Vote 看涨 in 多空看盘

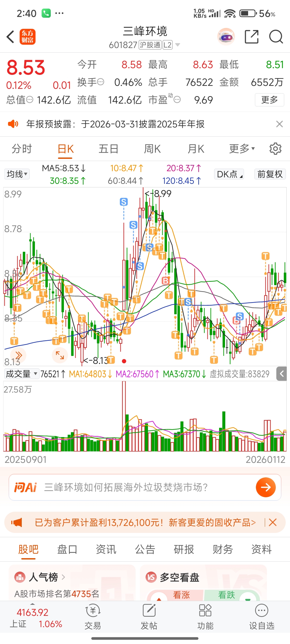pyautogui.click(x=176, y=595)
